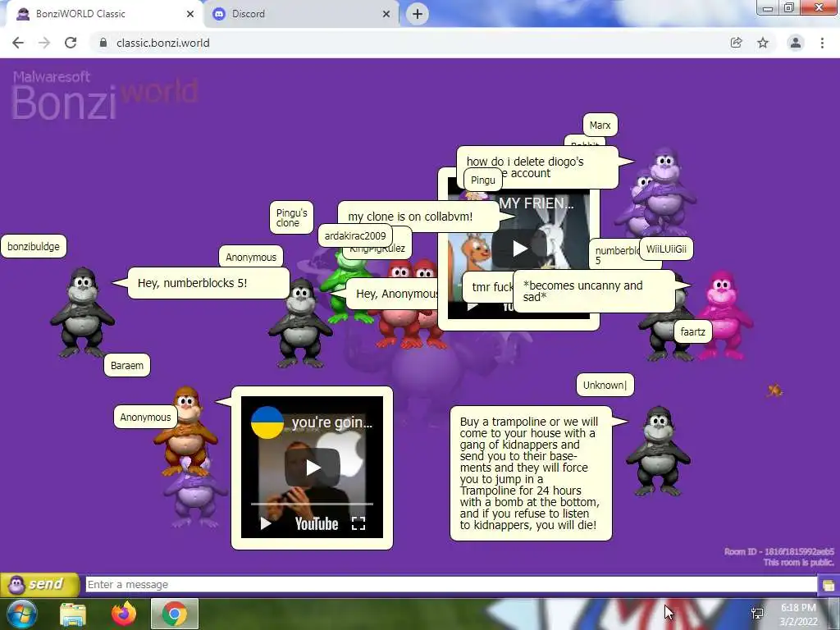
Task: Click the send button with Bonzi icon
Action: click(x=39, y=584)
